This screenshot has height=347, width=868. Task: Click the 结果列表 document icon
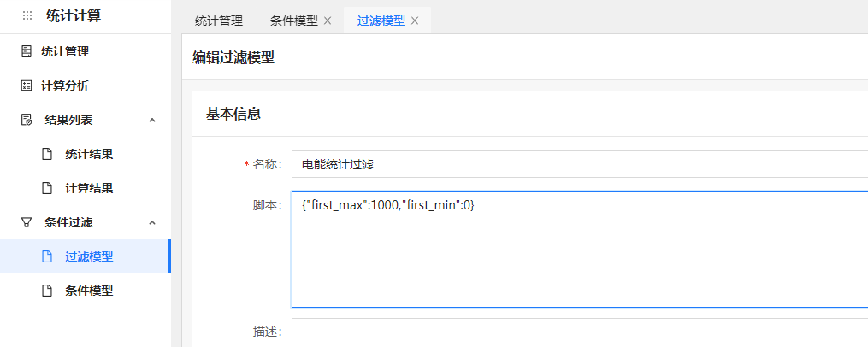pos(26,120)
